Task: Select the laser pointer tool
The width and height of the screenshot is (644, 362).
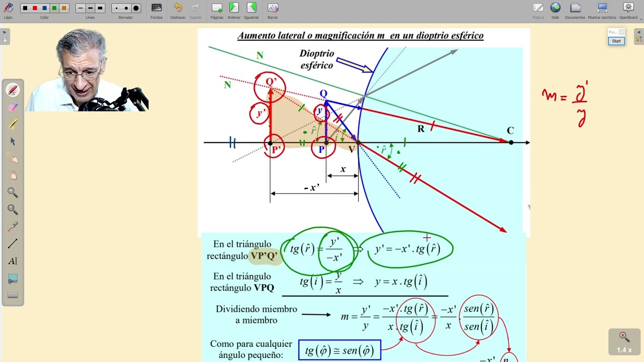Action: tap(13, 227)
